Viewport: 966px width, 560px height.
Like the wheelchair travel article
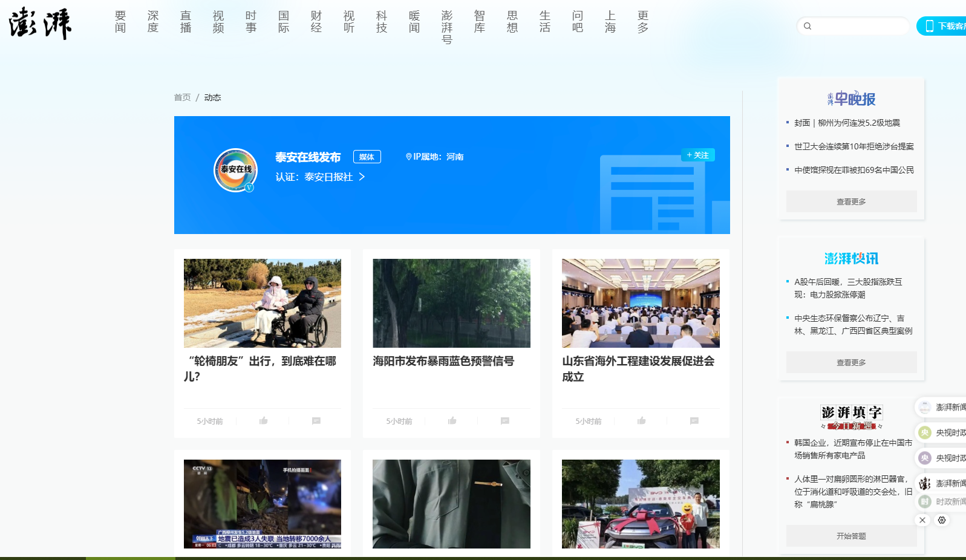coord(263,421)
